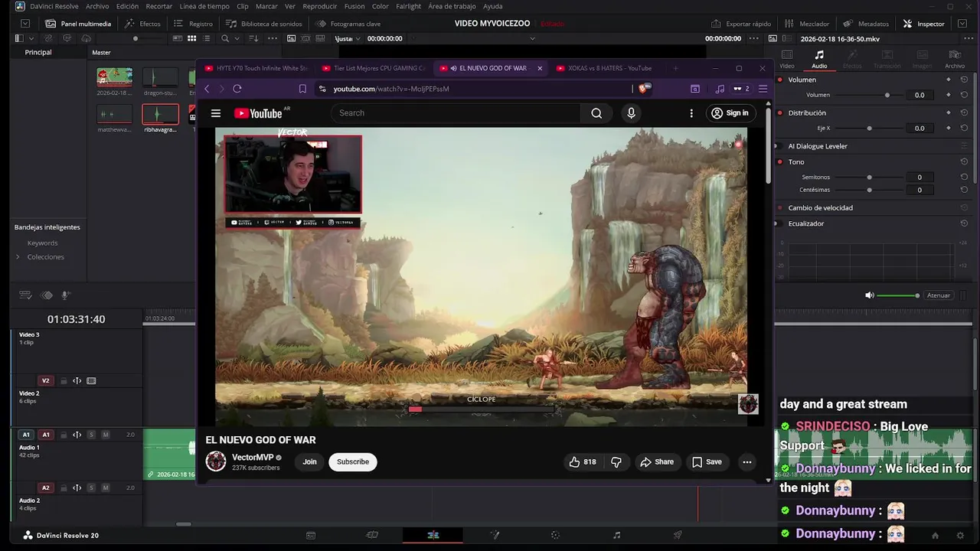Viewport: 980px width, 551px height.
Task: Select the ribhavagra audio clip thumbnail
Action: pos(160,114)
